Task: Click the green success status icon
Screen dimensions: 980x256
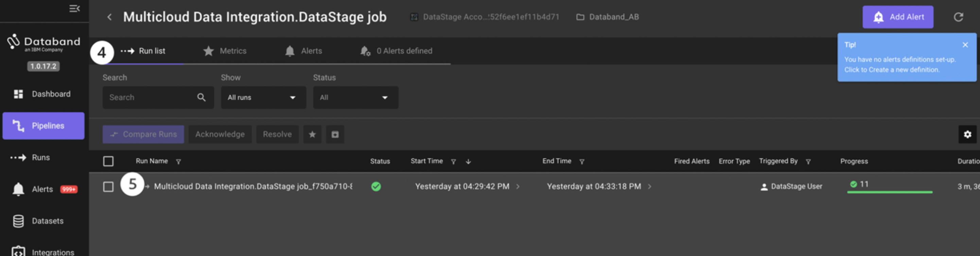Action: tap(376, 186)
